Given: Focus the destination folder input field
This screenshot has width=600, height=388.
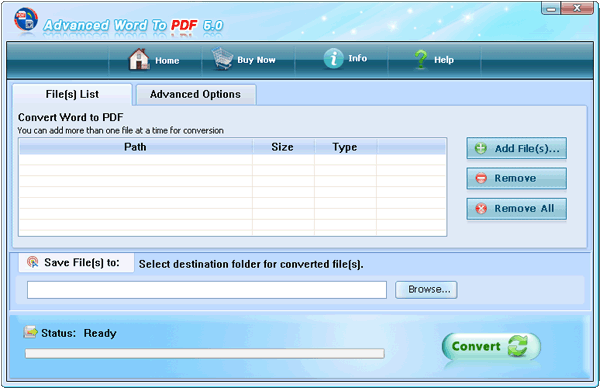Looking at the screenshot, I should [207, 290].
